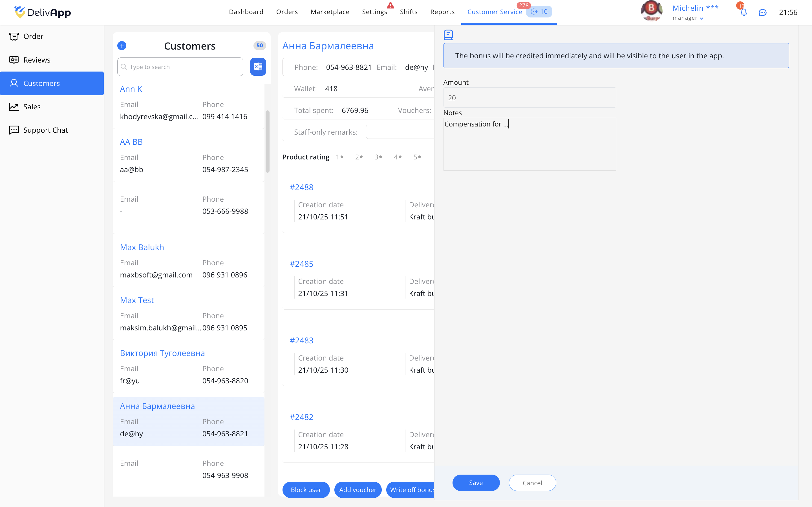
Task: Click the restaurant avatar picture
Action: tap(651, 11)
